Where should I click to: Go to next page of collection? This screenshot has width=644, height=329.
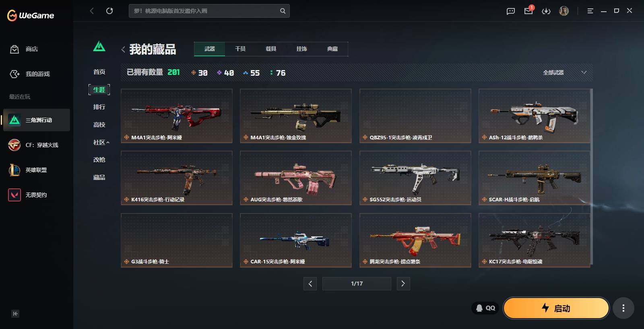(403, 283)
